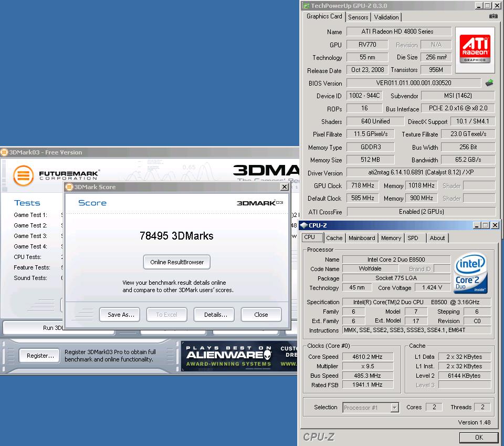The height and width of the screenshot is (446, 504).
Task: Click the Driver Version field in GPU-Z
Action: pos(421,172)
